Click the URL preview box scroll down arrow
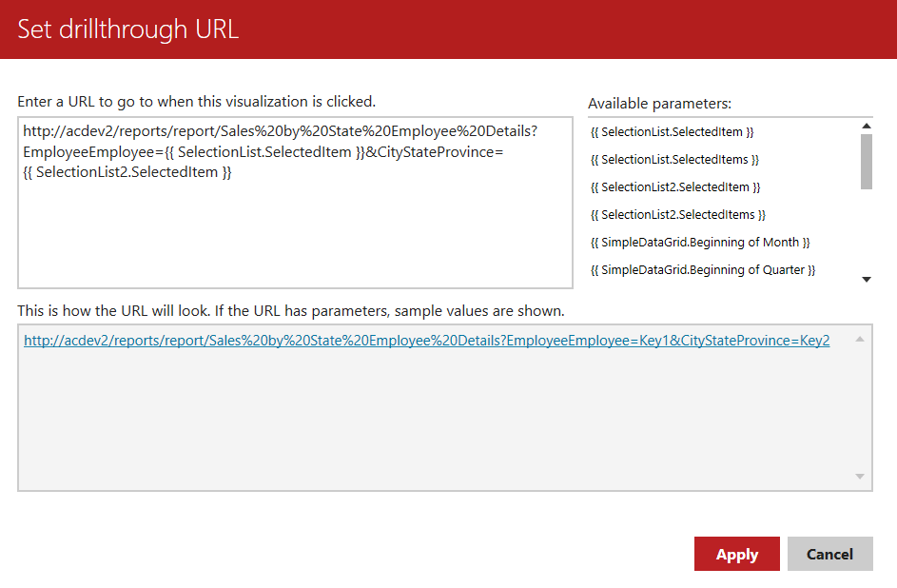Image resolution: width=897 pixels, height=588 pixels. click(x=859, y=477)
